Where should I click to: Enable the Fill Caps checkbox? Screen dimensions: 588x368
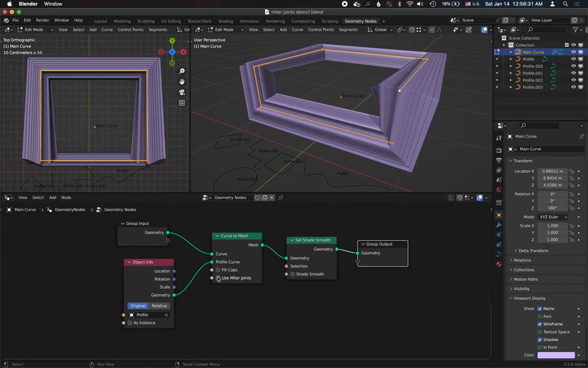pos(218,270)
